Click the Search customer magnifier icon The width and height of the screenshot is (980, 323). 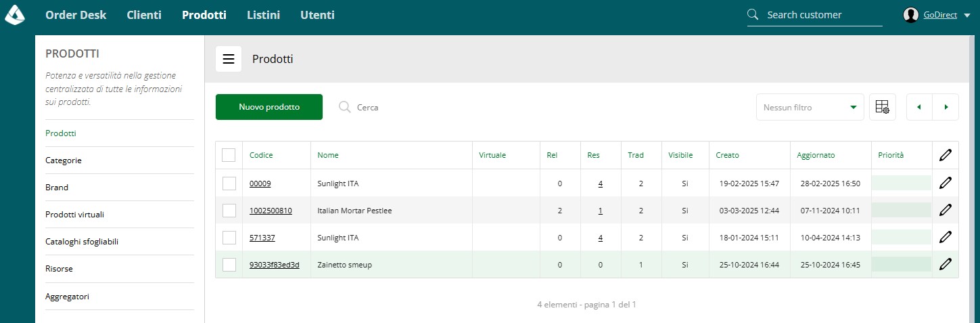[753, 14]
